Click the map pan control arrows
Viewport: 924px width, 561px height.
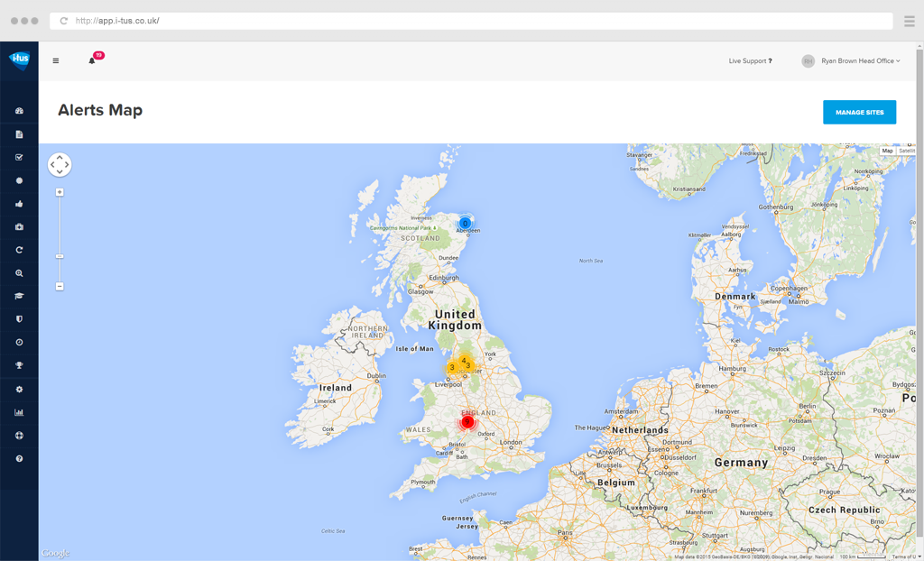(60, 164)
